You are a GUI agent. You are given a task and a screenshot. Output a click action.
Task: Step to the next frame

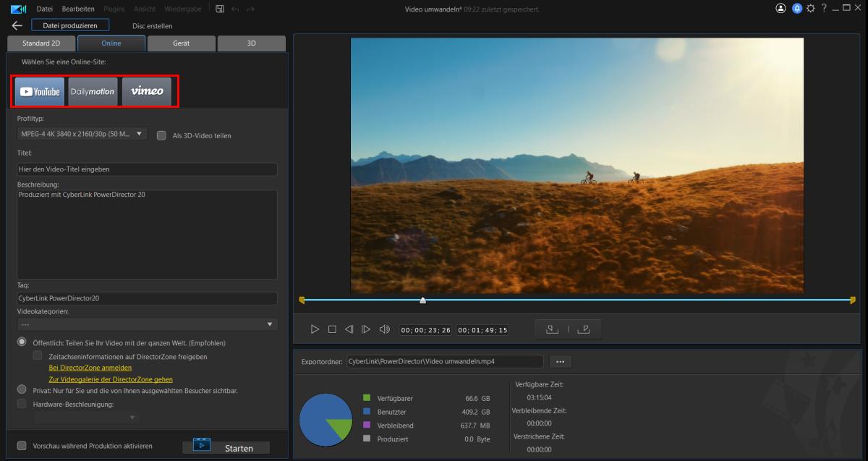tap(366, 329)
